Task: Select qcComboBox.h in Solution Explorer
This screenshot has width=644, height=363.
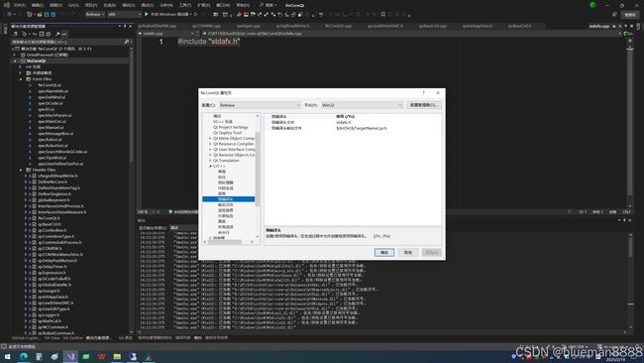Action: click(x=53, y=230)
